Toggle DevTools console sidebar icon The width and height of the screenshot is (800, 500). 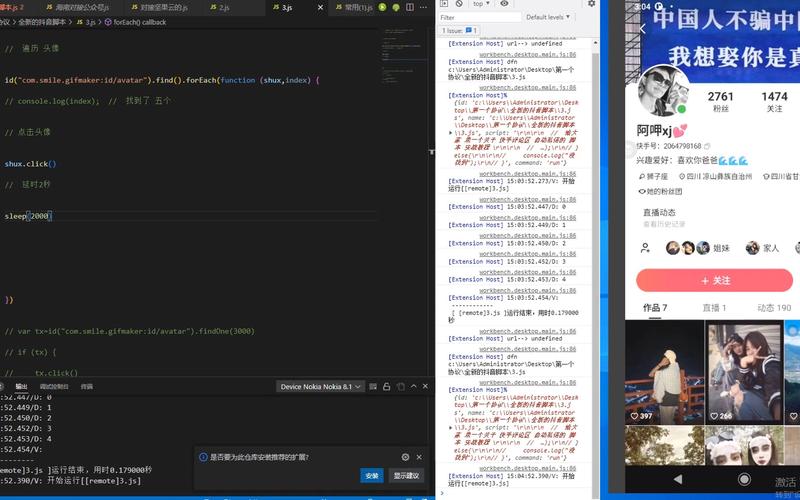pos(444,4)
